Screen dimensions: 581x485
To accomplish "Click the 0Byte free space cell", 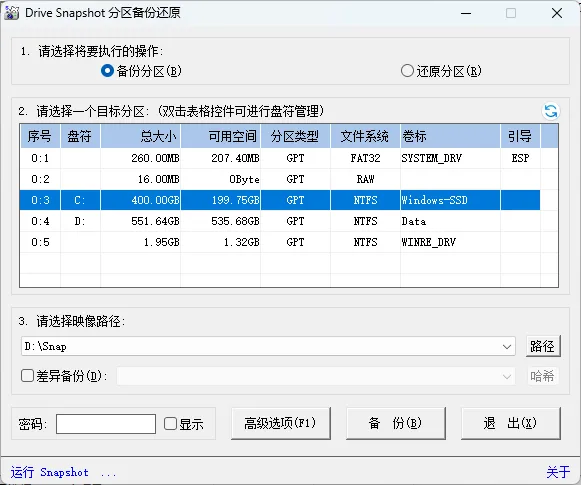I will click(x=221, y=179).
